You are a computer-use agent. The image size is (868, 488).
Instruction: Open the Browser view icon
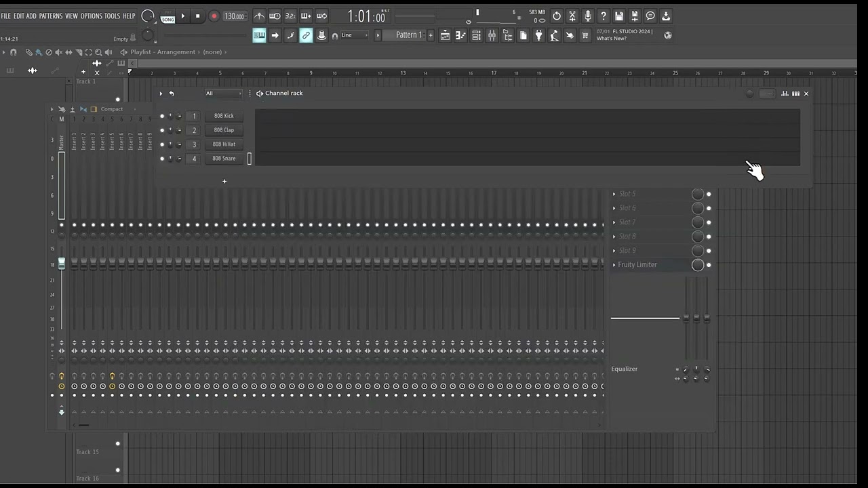(x=507, y=35)
